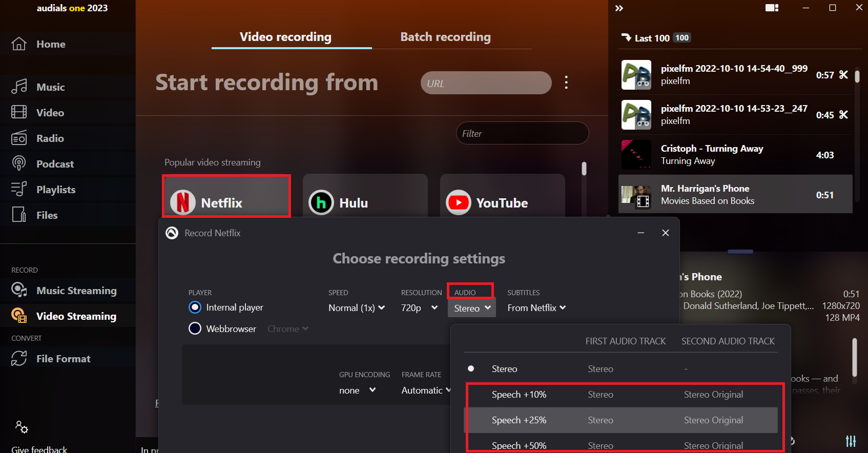Click the YouTube streaming tile
This screenshot has height=453, width=868.
[x=503, y=196]
